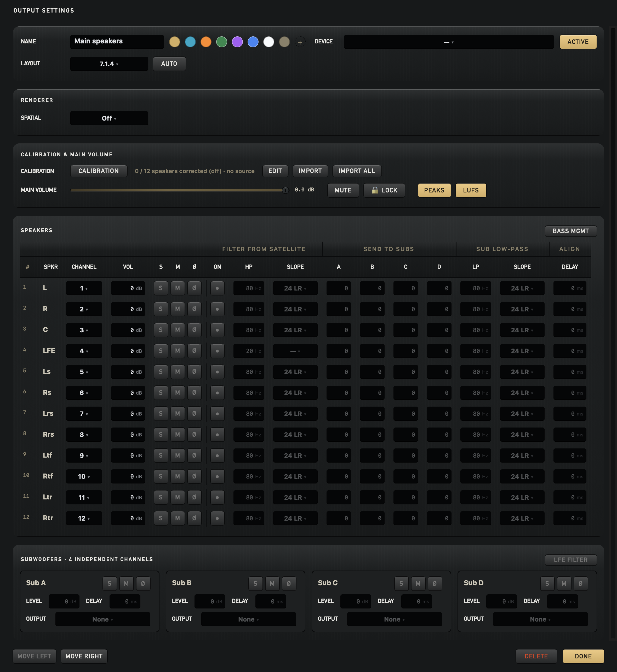Open the Spatial renderer Off dropdown
This screenshot has width=617, height=672.
click(x=109, y=118)
